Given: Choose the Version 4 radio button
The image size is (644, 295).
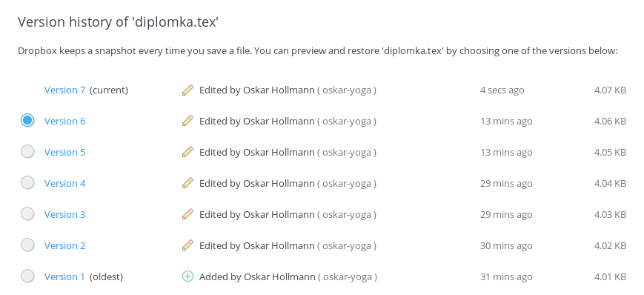Looking at the screenshot, I should [27, 182].
